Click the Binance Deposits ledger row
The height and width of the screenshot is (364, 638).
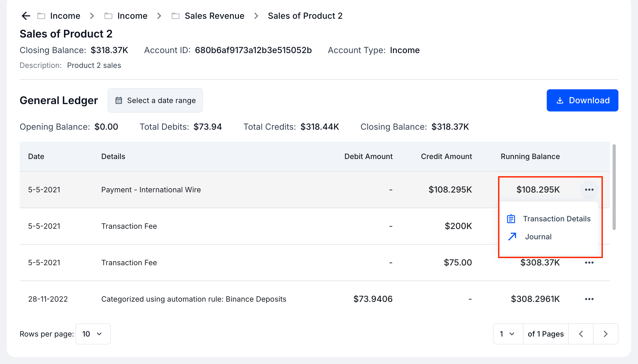[x=194, y=299]
